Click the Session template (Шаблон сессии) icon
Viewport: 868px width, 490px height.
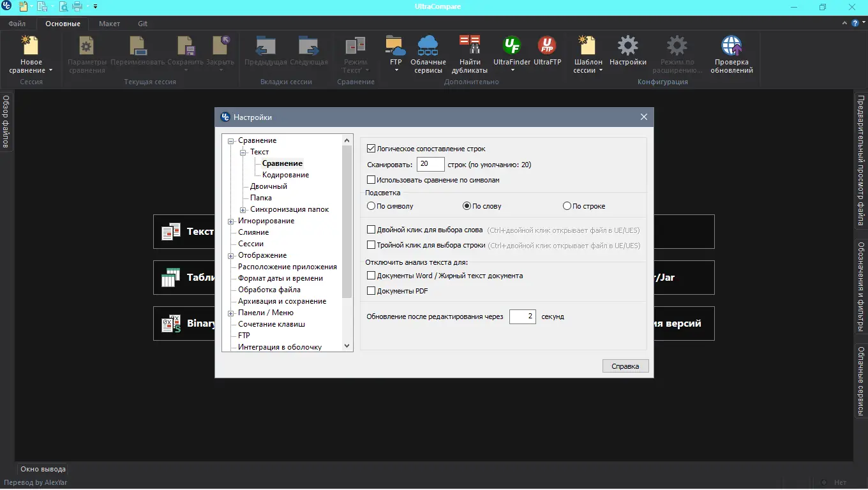(x=588, y=46)
